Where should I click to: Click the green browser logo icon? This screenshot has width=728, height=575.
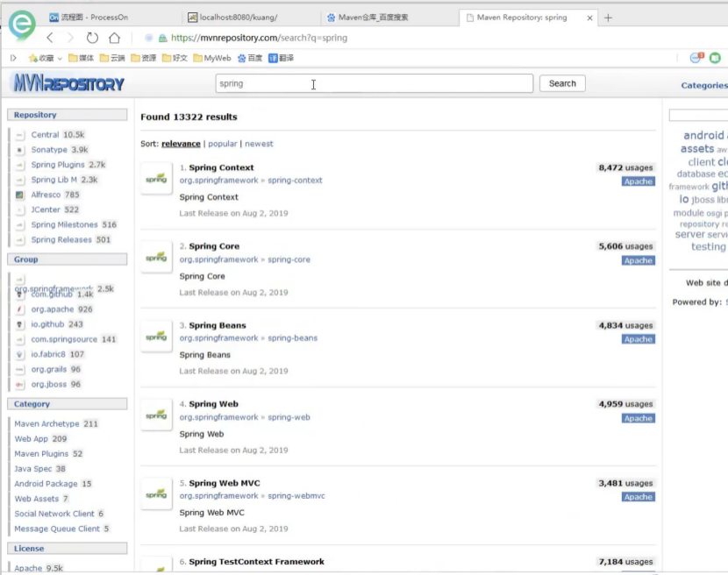pyautogui.click(x=21, y=24)
